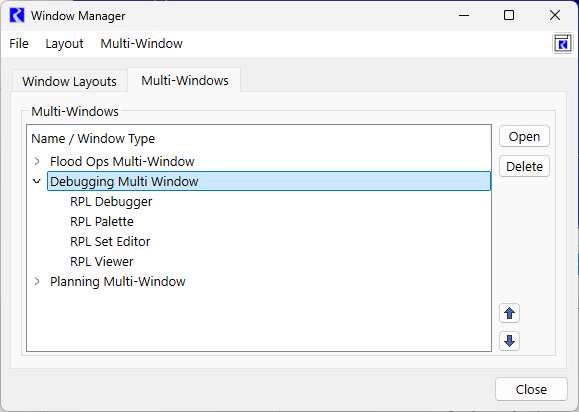Viewport: 579px width, 412px height.
Task: Switch to the Window Layouts tab
Action: [x=69, y=81]
